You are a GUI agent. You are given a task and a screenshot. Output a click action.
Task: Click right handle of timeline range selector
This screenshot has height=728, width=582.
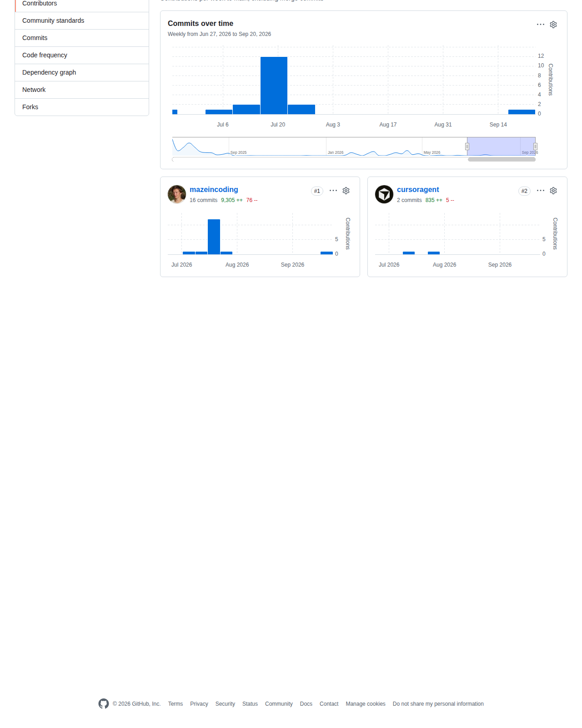point(535,147)
